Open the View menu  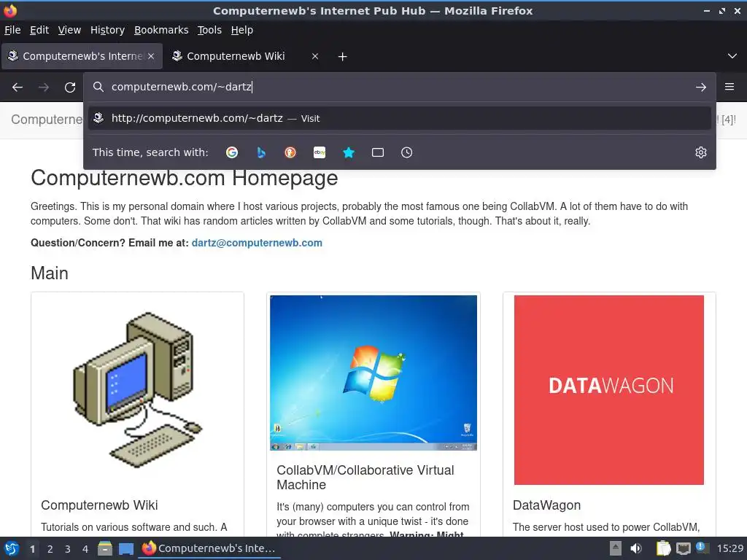point(69,30)
